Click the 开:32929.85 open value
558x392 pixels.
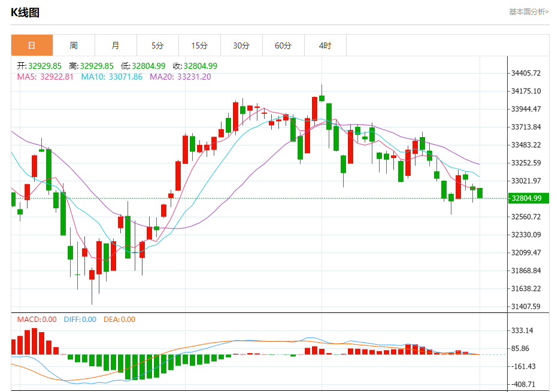tap(39, 66)
